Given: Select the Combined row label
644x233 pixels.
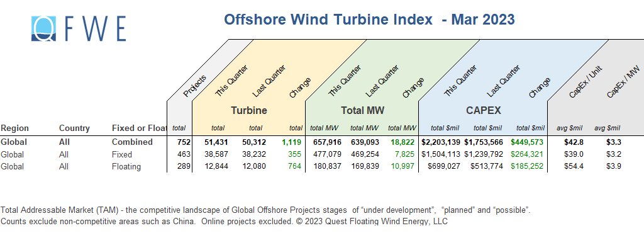Looking at the screenshot, I should (x=132, y=142).
